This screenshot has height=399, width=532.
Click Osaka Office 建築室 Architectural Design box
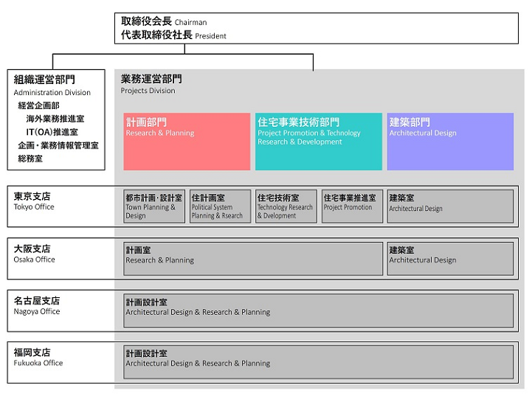pos(450,258)
